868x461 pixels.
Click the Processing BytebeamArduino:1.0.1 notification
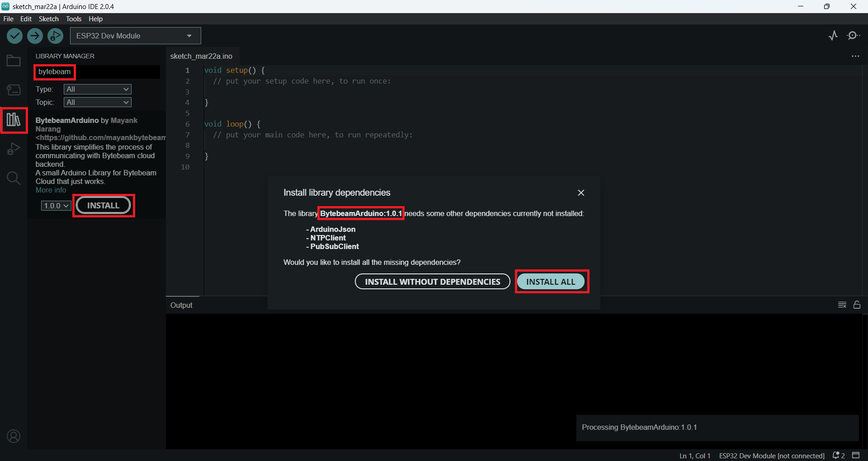(717, 428)
